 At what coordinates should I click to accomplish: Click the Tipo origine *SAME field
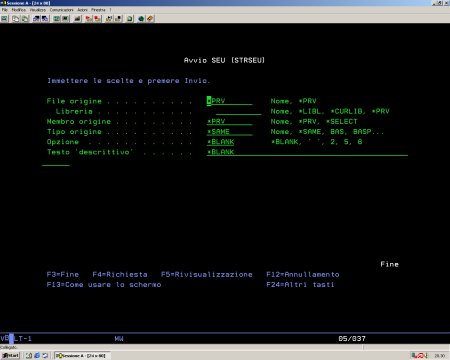229,132
